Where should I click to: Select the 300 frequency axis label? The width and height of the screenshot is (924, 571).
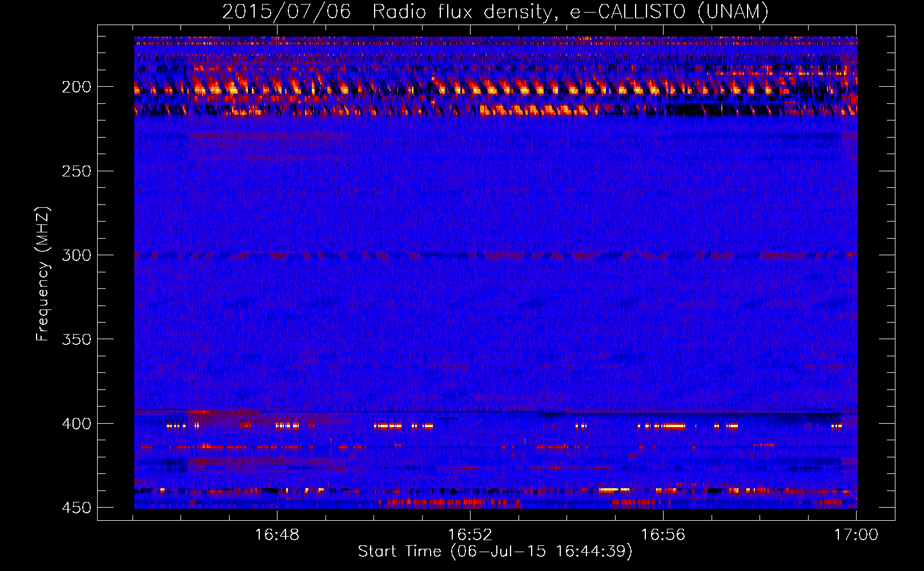77,255
